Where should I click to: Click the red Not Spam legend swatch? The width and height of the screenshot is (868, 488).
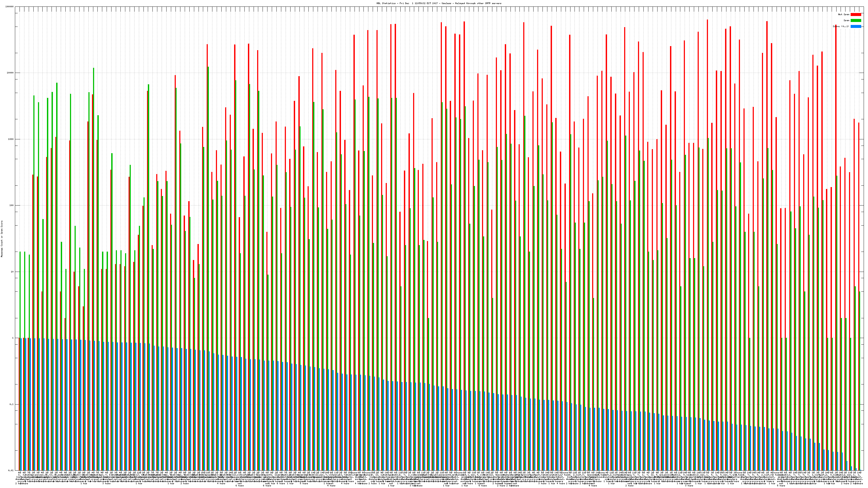[856, 14]
